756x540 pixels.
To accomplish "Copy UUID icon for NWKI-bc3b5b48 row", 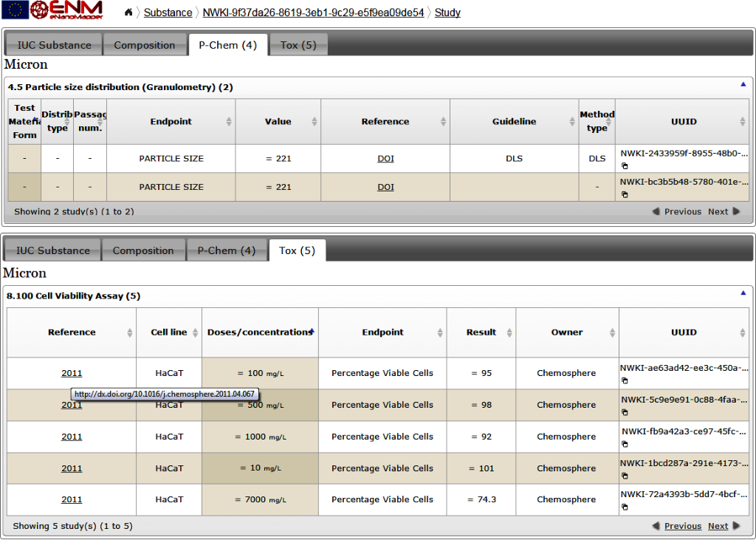I will (625, 195).
